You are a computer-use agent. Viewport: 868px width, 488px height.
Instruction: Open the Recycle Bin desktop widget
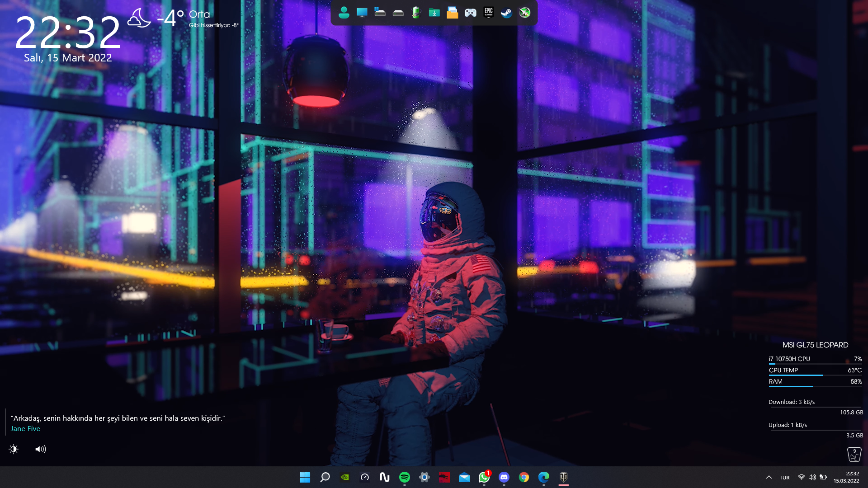coord(854,454)
